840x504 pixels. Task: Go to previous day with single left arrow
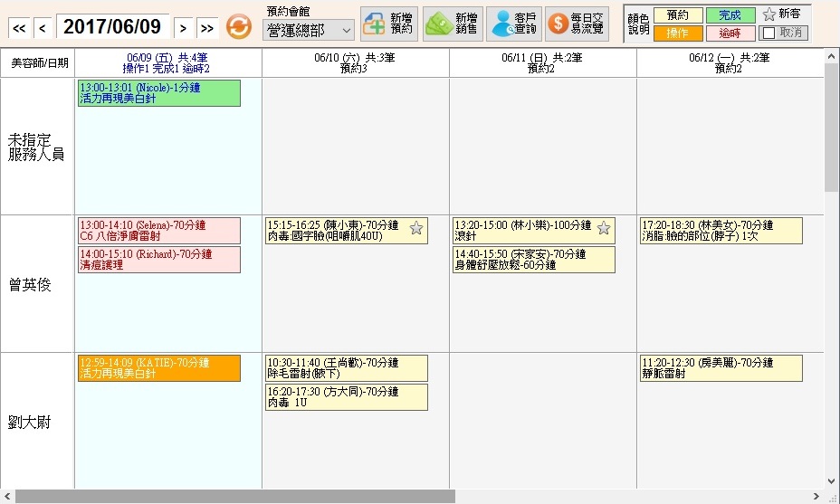[42, 27]
